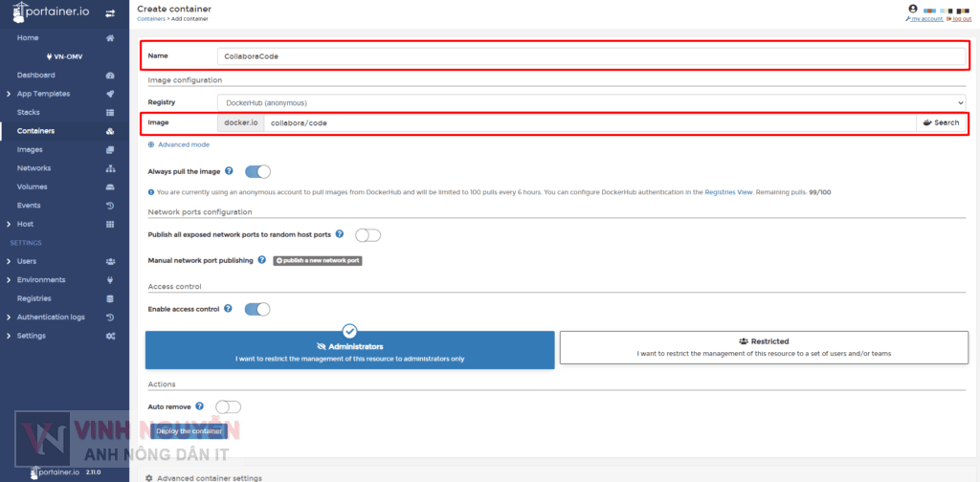Select the Administrators access option
980x482 pixels.
point(350,350)
